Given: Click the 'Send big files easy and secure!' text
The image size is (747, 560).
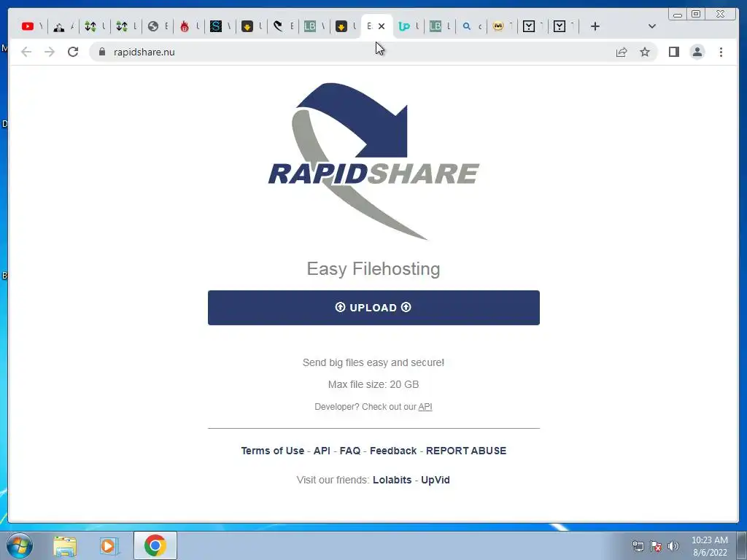Looking at the screenshot, I should 373,362.
